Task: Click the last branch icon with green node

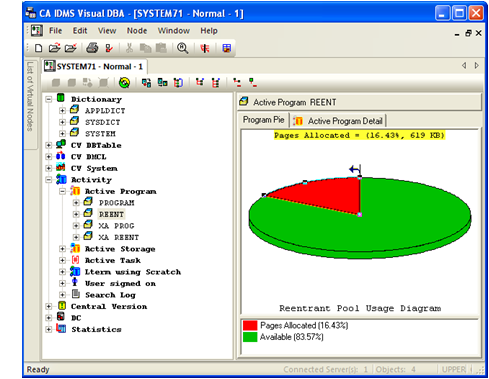Action: (x=253, y=83)
